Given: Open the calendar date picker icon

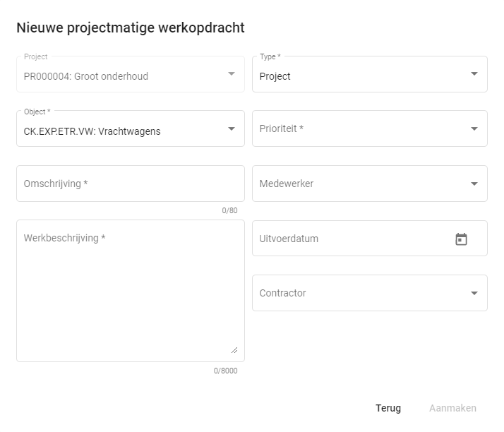Looking at the screenshot, I should pyautogui.click(x=461, y=239).
